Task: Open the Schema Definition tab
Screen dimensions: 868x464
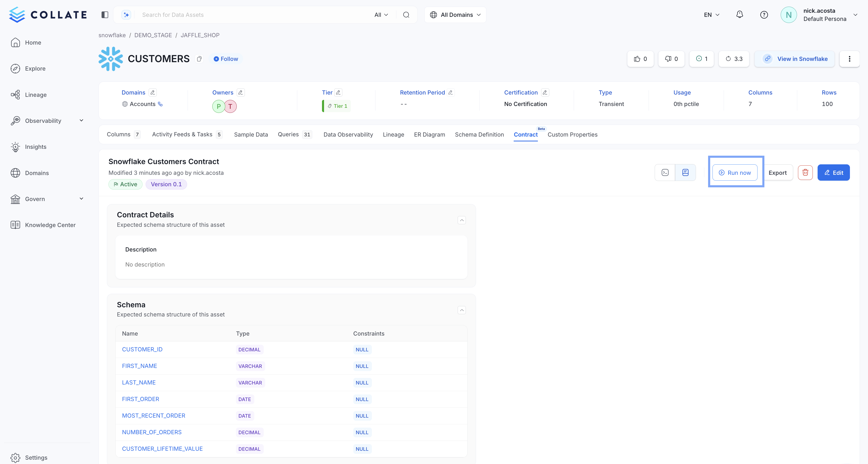Action: click(x=479, y=135)
